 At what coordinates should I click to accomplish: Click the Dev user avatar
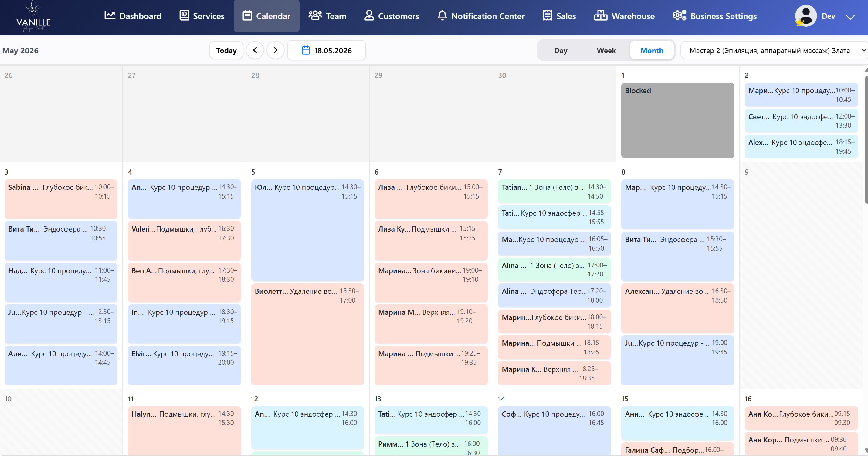click(x=806, y=16)
